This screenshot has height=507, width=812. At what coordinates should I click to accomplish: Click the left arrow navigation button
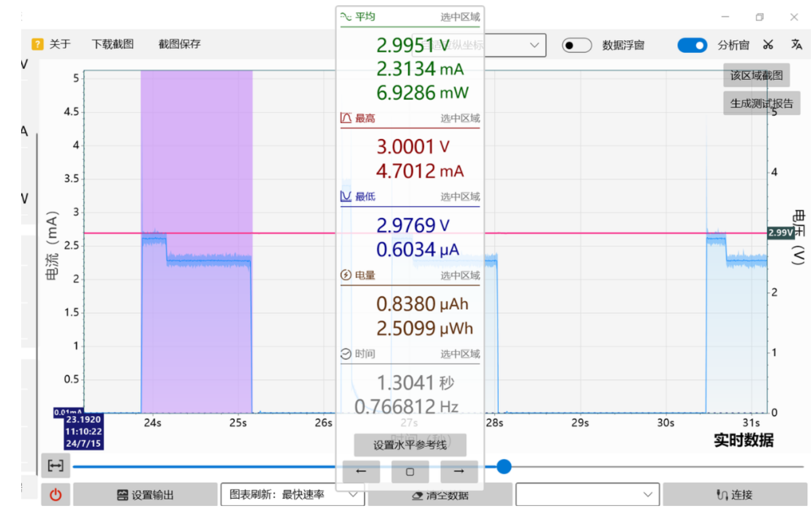click(361, 472)
